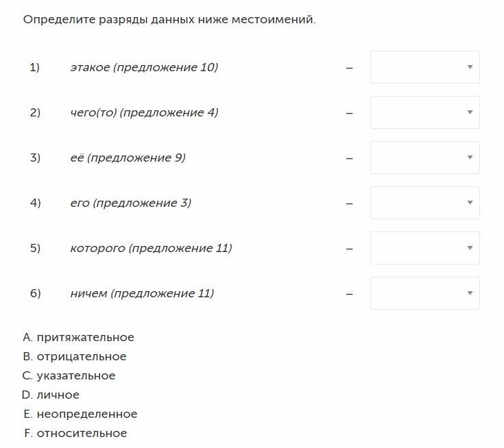This screenshot has height=448, width=504.
Task: Click answer option "A. притяжательное"
Action: [78, 337]
